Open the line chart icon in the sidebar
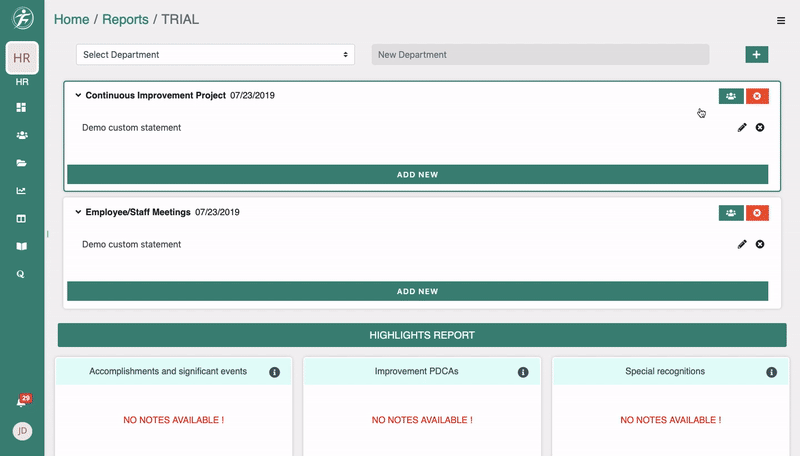 click(x=21, y=191)
